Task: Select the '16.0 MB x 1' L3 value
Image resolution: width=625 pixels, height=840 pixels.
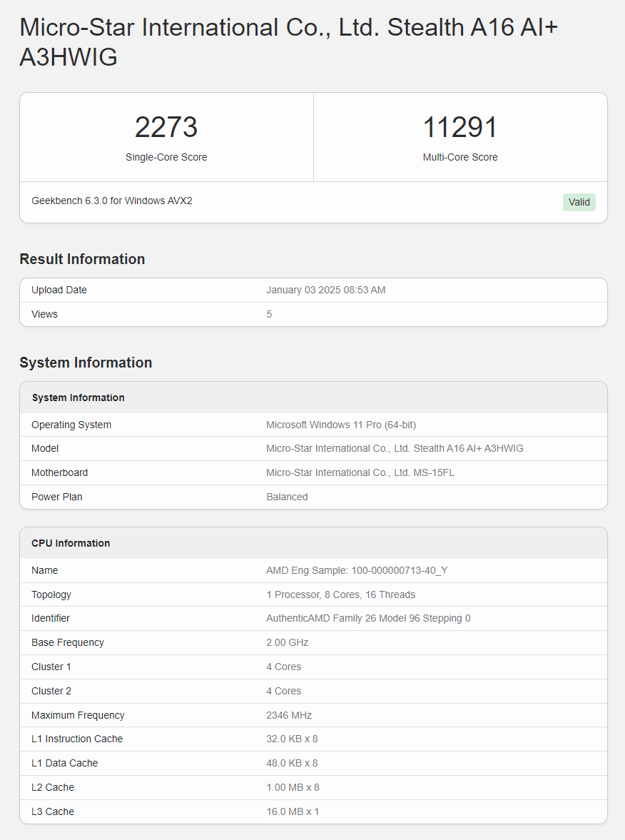Action: (x=293, y=811)
